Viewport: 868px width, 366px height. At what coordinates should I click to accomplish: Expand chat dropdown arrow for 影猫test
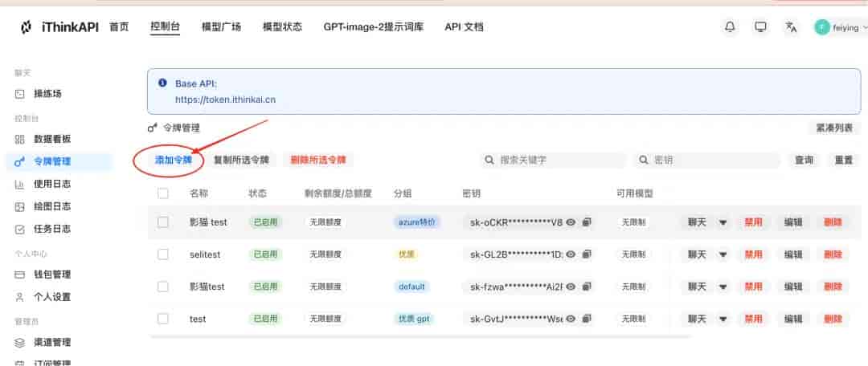(723, 287)
